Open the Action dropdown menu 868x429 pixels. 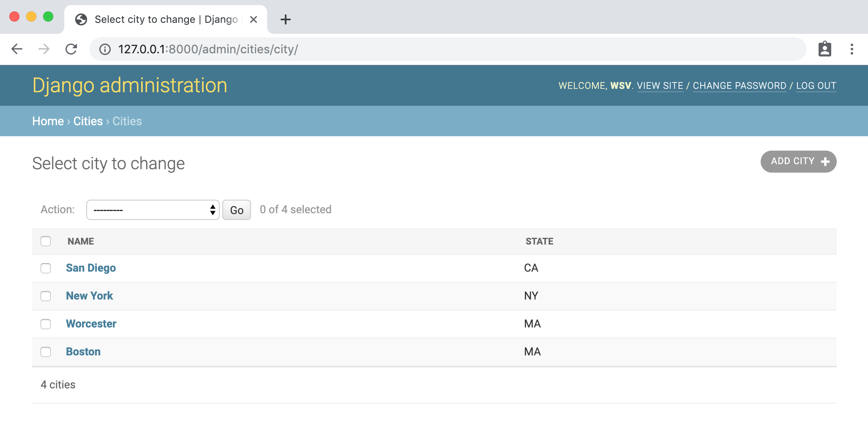[x=153, y=210]
